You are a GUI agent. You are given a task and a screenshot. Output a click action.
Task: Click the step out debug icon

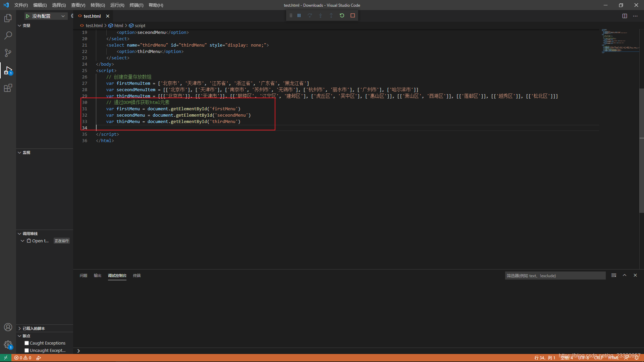(x=331, y=15)
